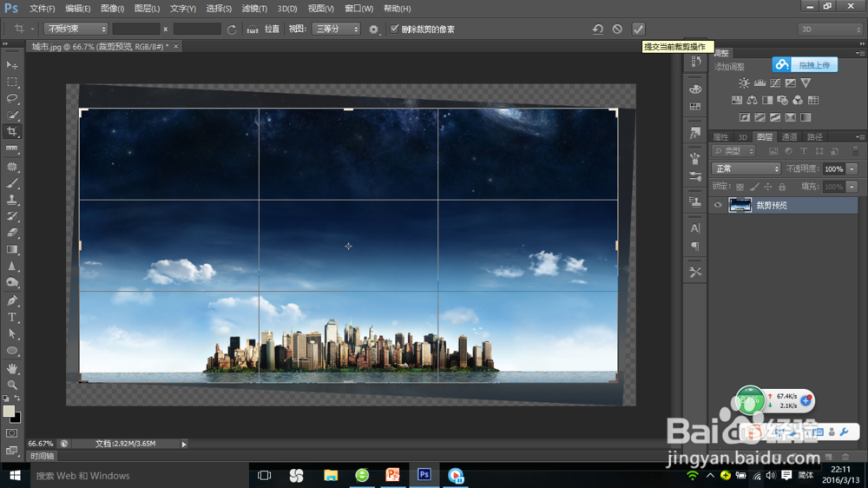Add a Curves adjustment
868x488 pixels.
775,83
